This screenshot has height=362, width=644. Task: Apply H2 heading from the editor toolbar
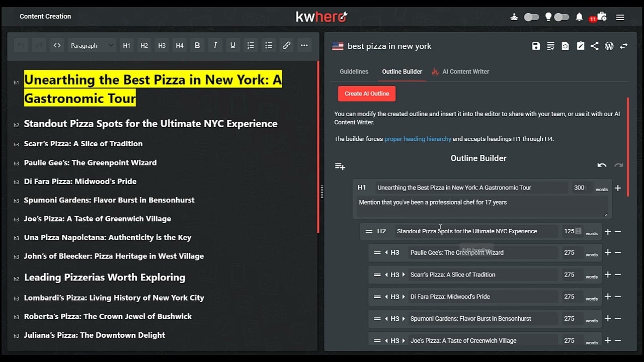(x=144, y=45)
